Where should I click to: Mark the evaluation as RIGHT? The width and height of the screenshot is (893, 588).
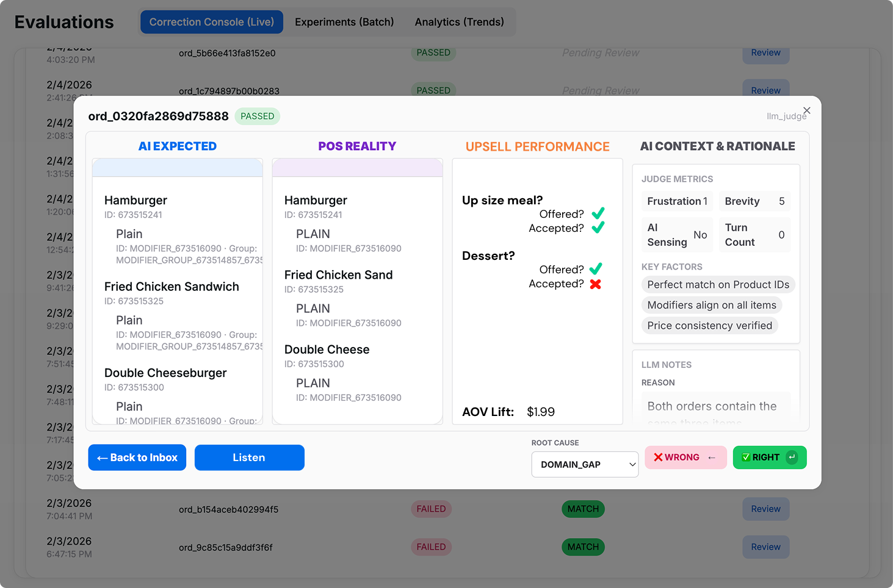tap(769, 457)
